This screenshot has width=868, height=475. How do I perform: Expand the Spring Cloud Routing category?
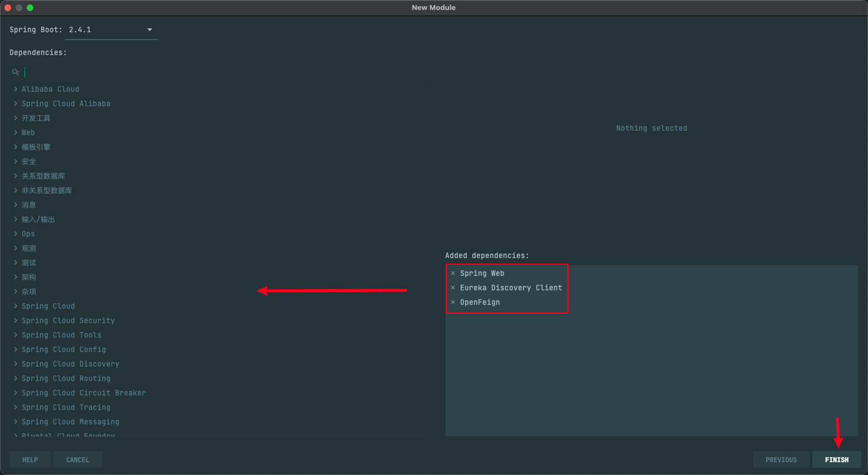pos(16,378)
